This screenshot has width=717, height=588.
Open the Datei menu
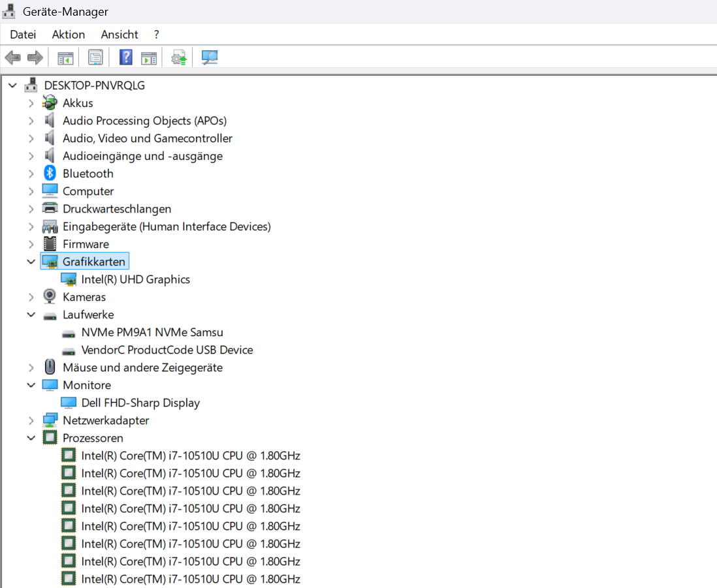click(23, 35)
